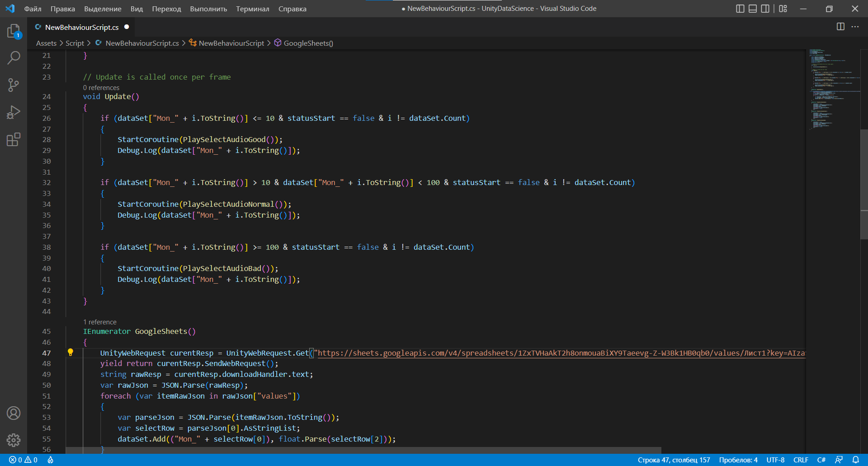Image resolution: width=868 pixels, height=466 pixels.
Task: Change language mode C# in status bar
Action: point(821,460)
